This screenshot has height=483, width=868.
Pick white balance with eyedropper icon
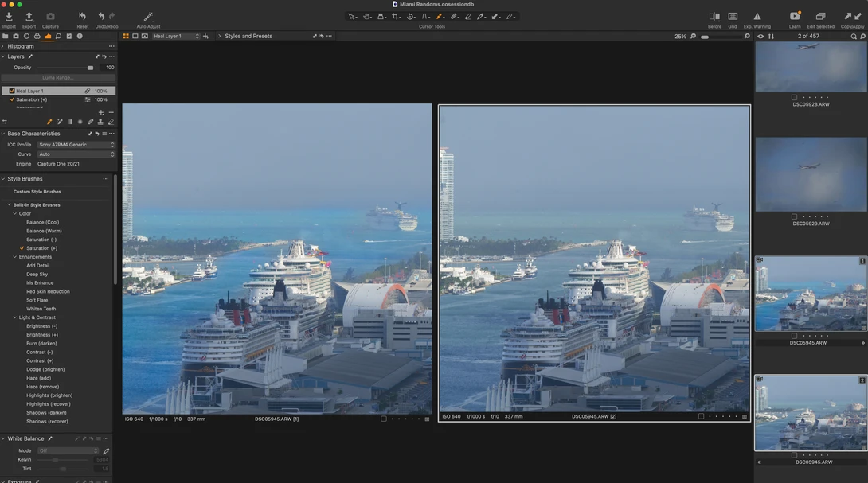click(x=106, y=451)
